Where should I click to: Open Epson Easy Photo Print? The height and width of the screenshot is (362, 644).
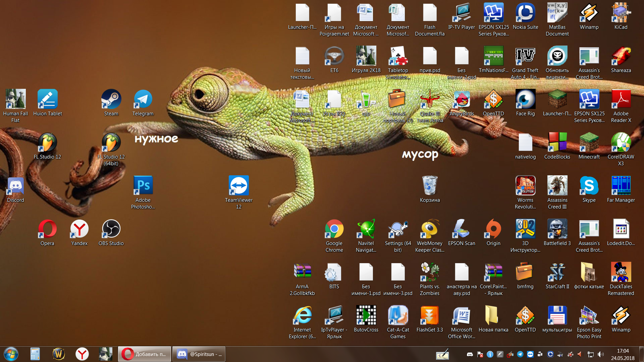pos(589,322)
